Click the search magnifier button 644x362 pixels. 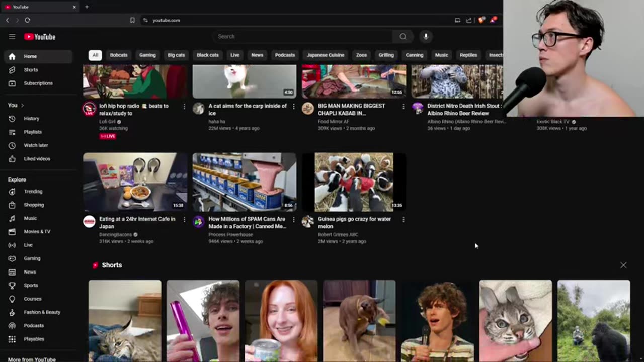click(403, 36)
